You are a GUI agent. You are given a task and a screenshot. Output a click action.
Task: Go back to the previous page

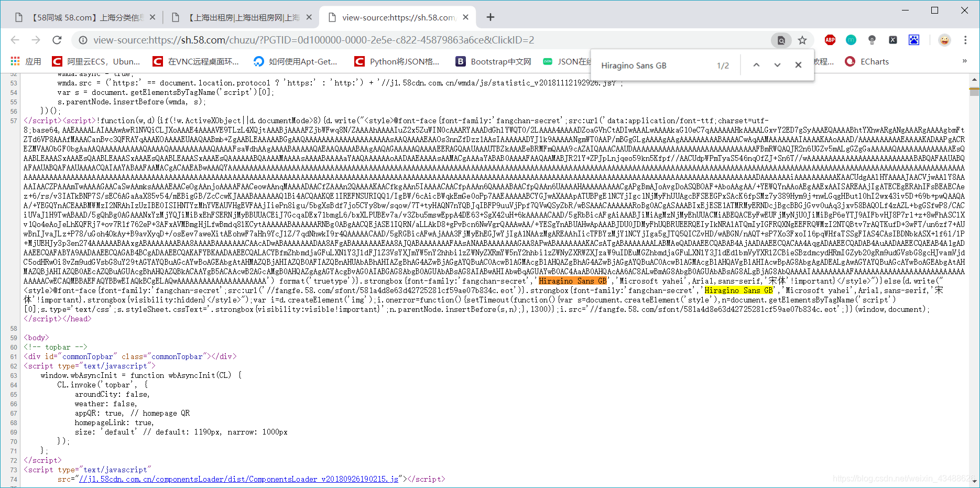point(15,40)
